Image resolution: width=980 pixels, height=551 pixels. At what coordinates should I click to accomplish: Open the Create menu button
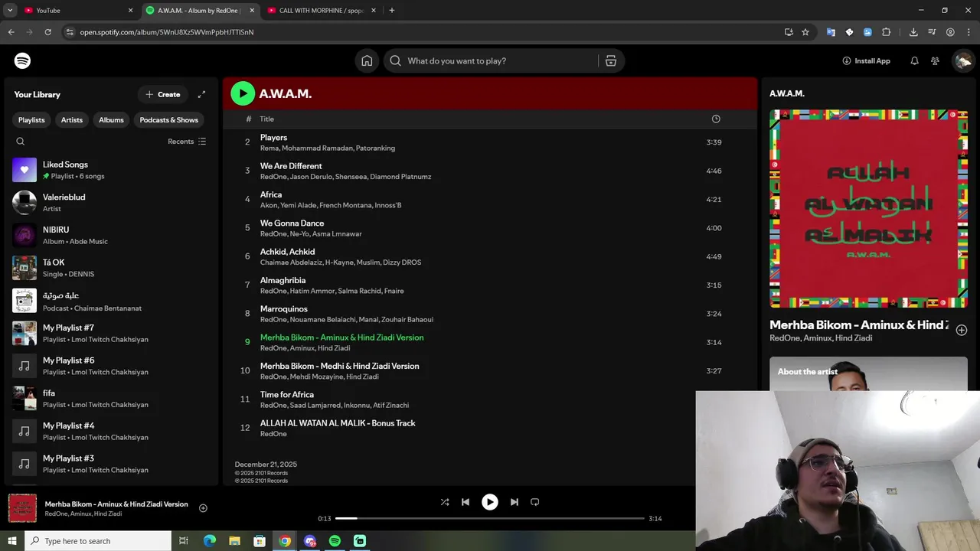pos(163,94)
